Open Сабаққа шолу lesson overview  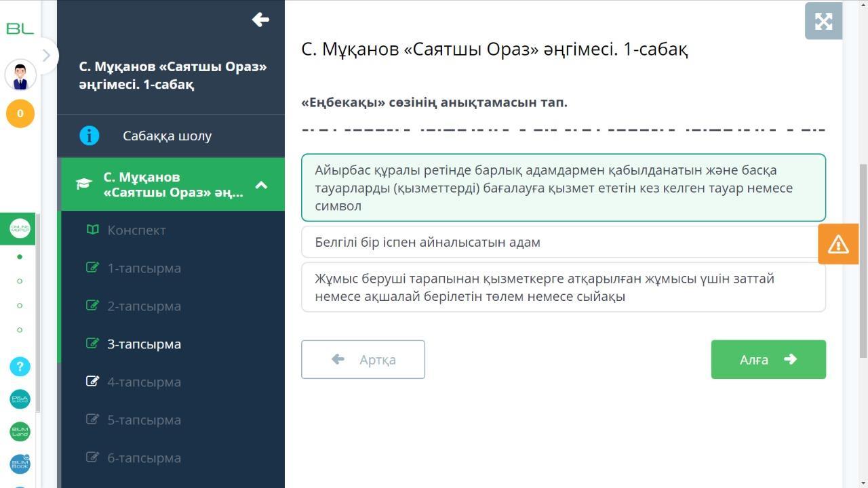(x=167, y=136)
